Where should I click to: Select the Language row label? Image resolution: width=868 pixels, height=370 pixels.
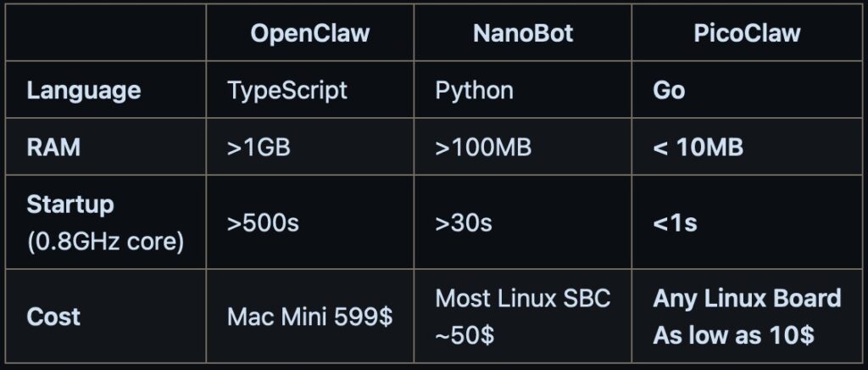(x=84, y=90)
